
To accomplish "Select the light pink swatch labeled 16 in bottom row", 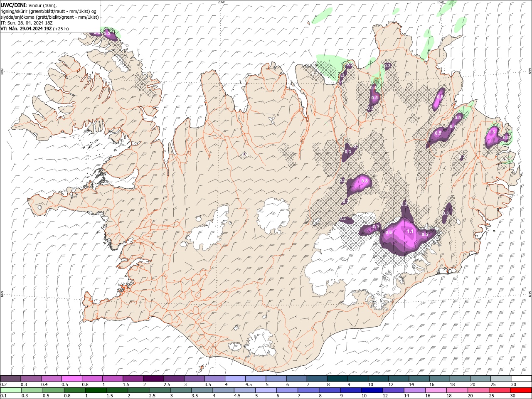I will (x=436, y=390).
